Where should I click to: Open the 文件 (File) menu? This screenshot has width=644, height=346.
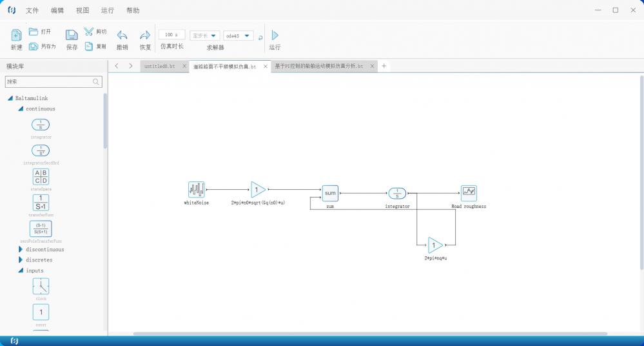coord(32,10)
